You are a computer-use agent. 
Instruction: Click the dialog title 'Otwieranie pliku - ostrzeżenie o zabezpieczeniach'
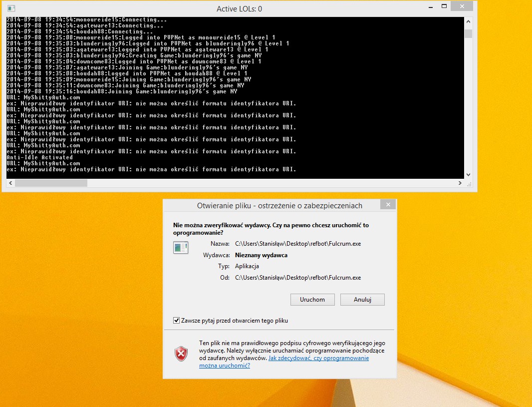[x=279, y=206]
